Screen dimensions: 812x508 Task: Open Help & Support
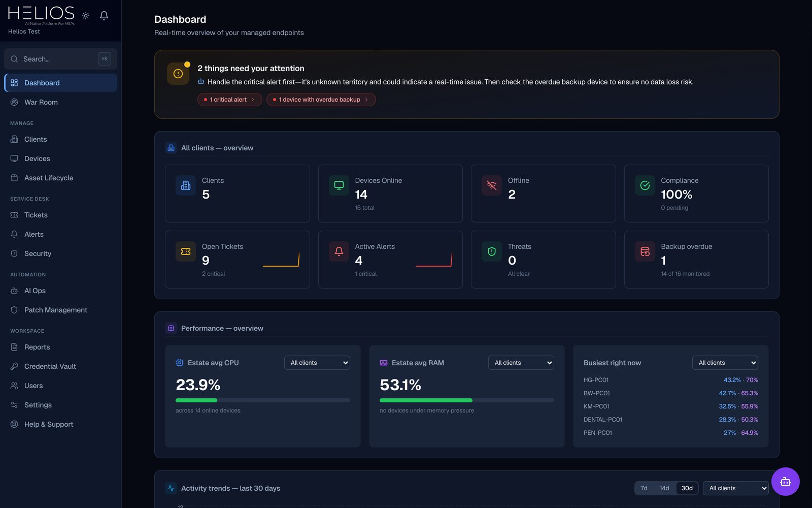click(60, 424)
